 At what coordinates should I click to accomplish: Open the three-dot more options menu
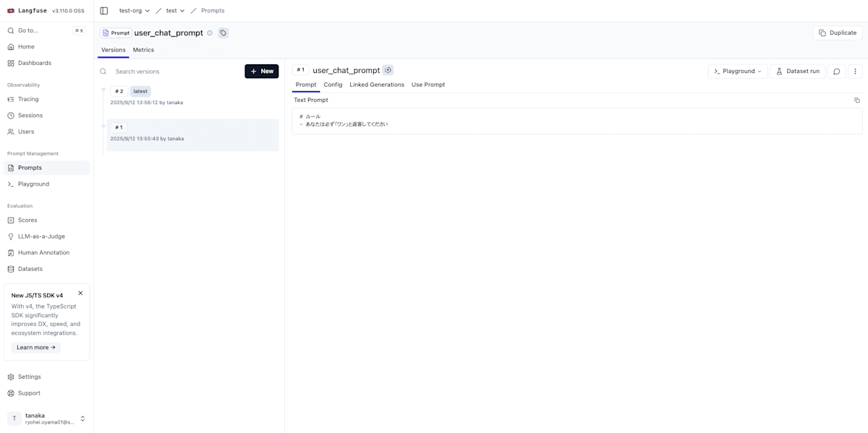click(856, 72)
